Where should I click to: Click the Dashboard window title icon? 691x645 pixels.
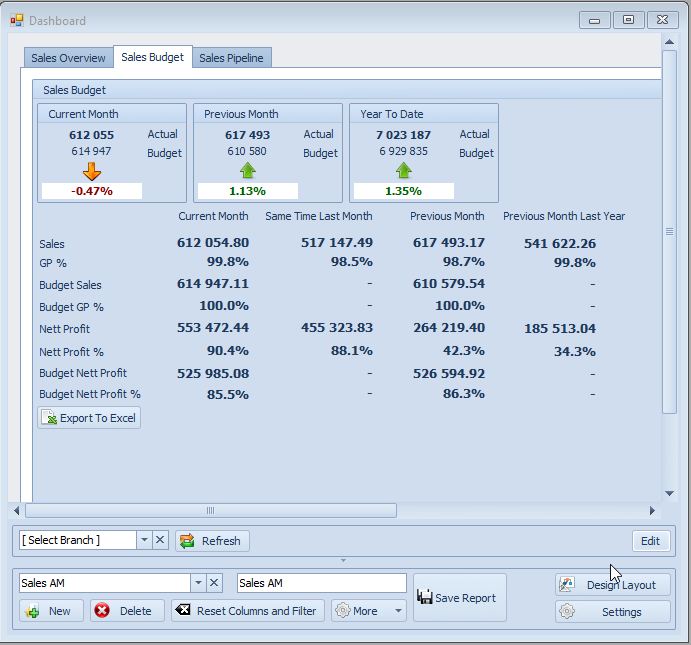click(x=17, y=20)
